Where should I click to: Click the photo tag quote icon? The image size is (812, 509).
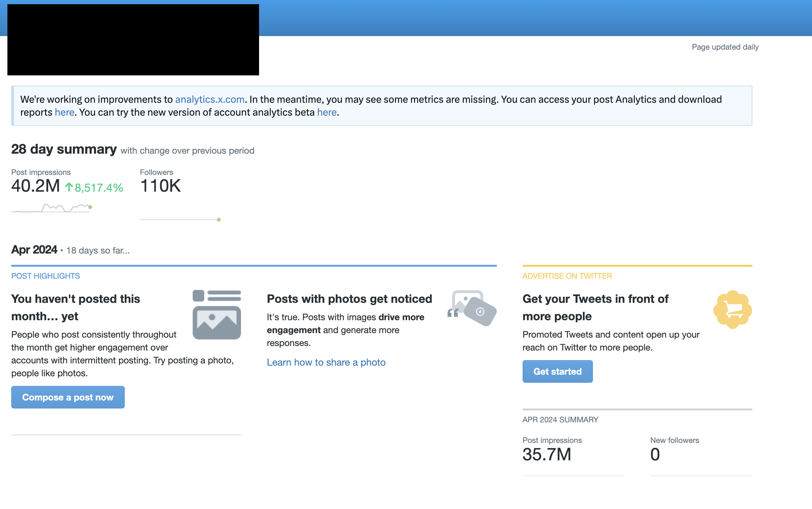(x=472, y=308)
